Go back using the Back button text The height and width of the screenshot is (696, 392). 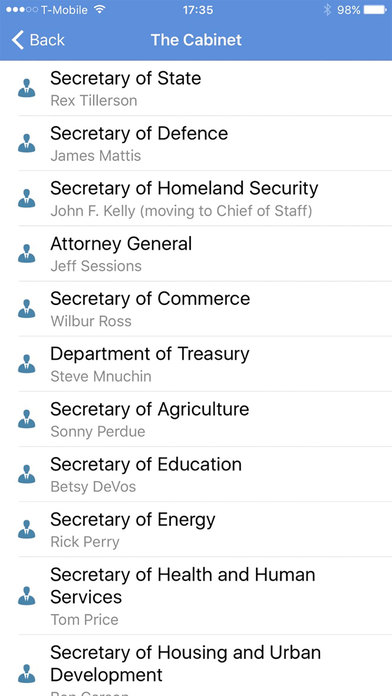[47, 40]
